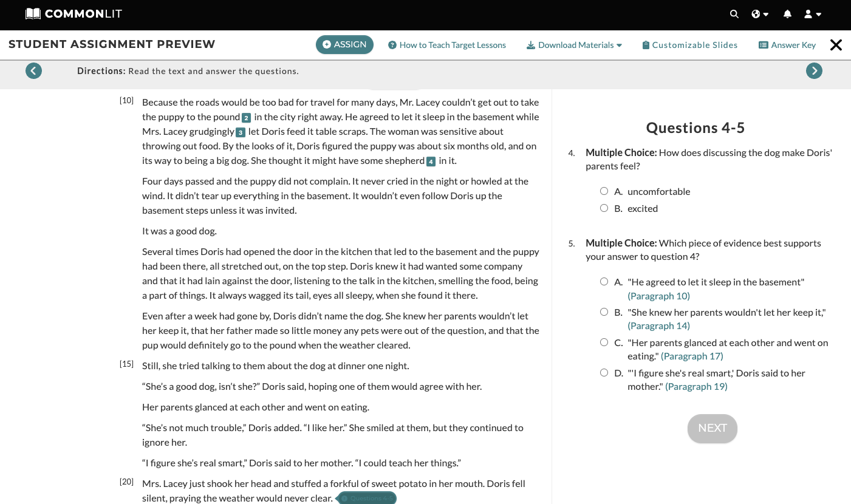851x504 pixels.
Task: Click the 'Questions 4-5' heading
Action: click(x=695, y=128)
